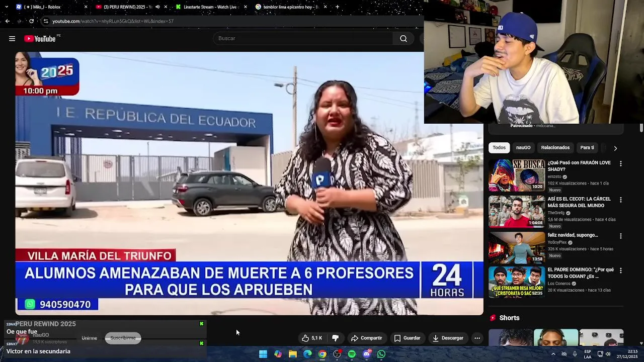Open video titled ¿Qué Pasó con FARAÓN LOVE SHADY?
Image resolution: width=644 pixels, height=362 pixels.
pos(579,166)
